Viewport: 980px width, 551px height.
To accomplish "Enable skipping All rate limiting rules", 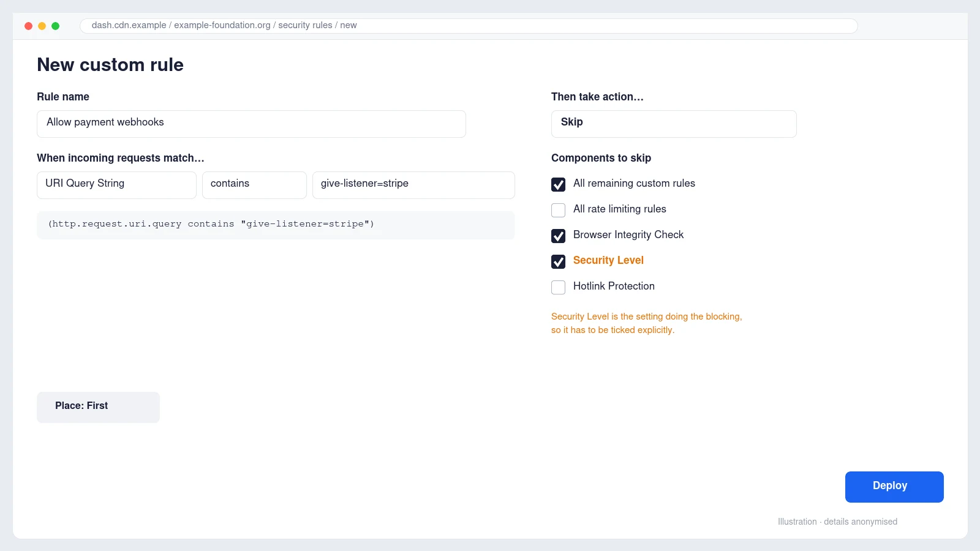I will [558, 210].
